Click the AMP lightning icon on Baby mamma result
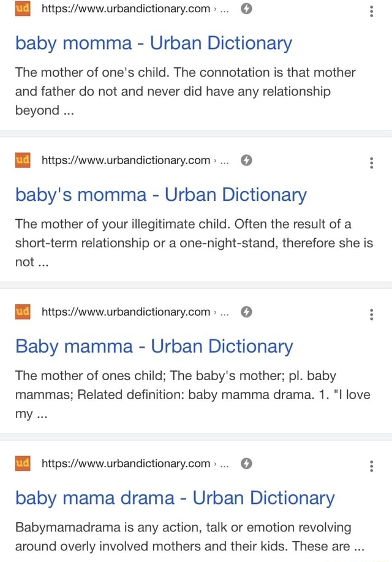This screenshot has height=562, width=392. coord(246,312)
